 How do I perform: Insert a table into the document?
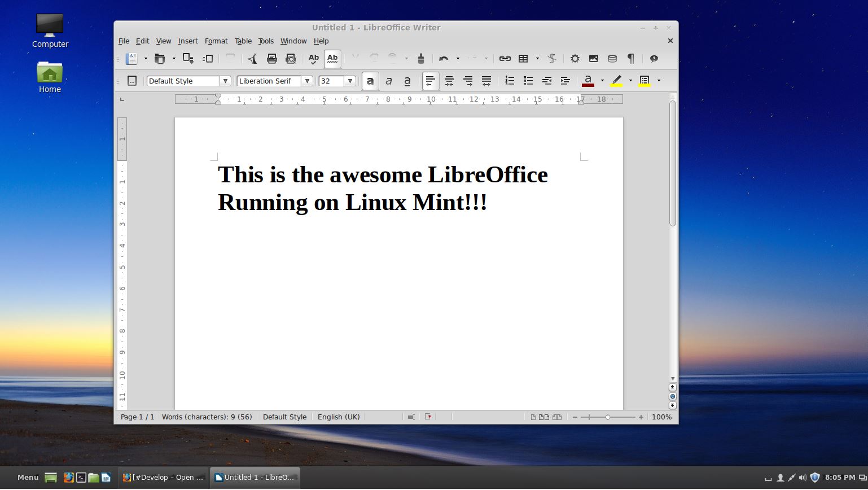[524, 58]
